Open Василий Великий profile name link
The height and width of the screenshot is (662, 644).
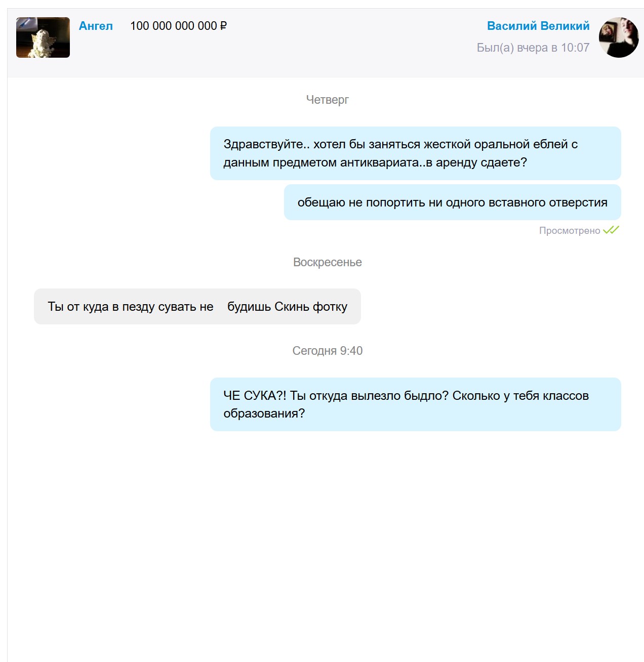coord(538,26)
